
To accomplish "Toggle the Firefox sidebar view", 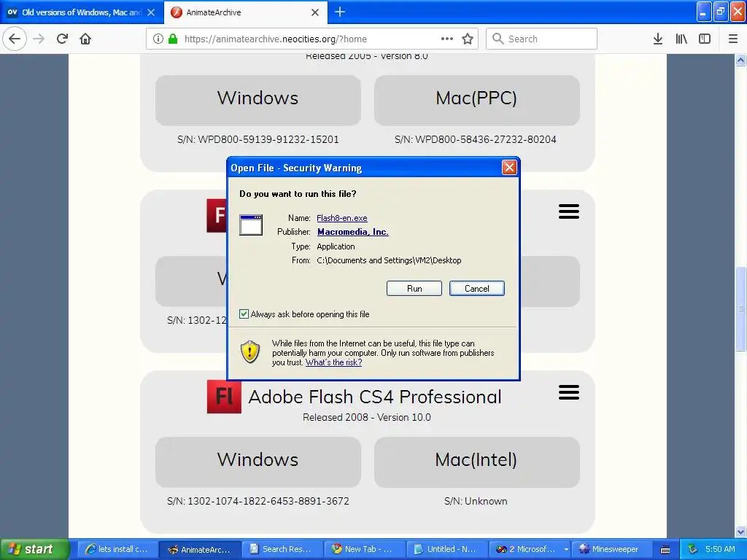I will pyautogui.click(x=705, y=39).
